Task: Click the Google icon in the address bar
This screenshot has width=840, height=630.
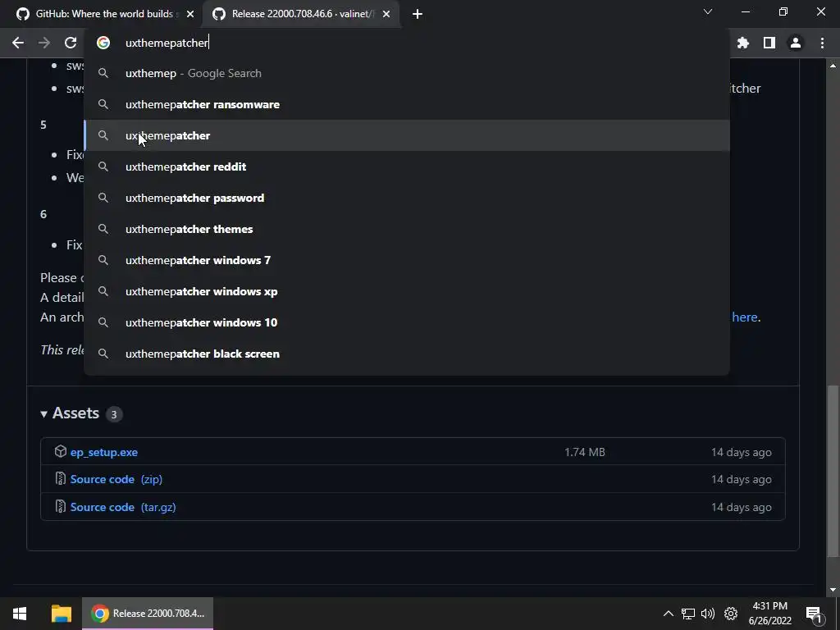Action: pyautogui.click(x=103, y=43)
